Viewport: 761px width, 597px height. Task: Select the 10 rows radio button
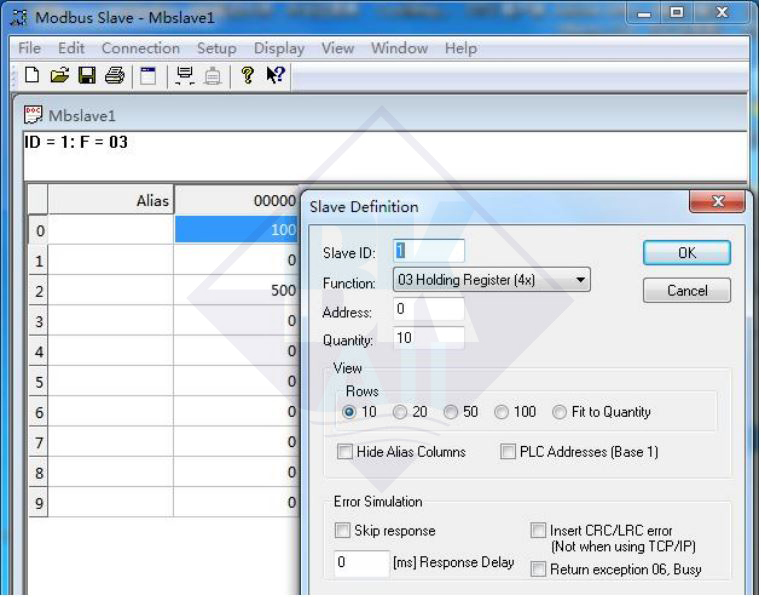[x=349, y=412]
